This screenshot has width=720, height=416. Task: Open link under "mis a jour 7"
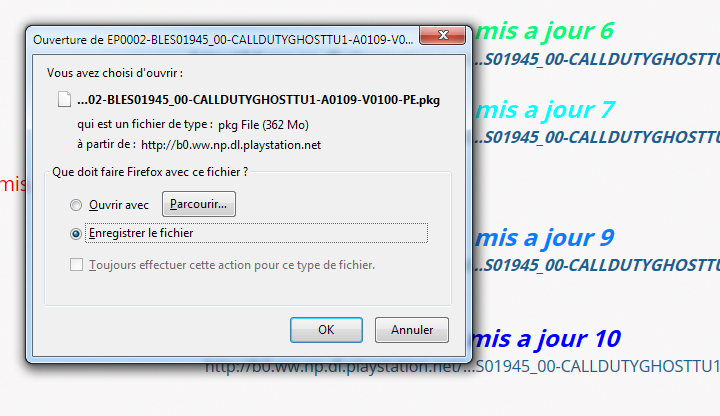[597, 137]
